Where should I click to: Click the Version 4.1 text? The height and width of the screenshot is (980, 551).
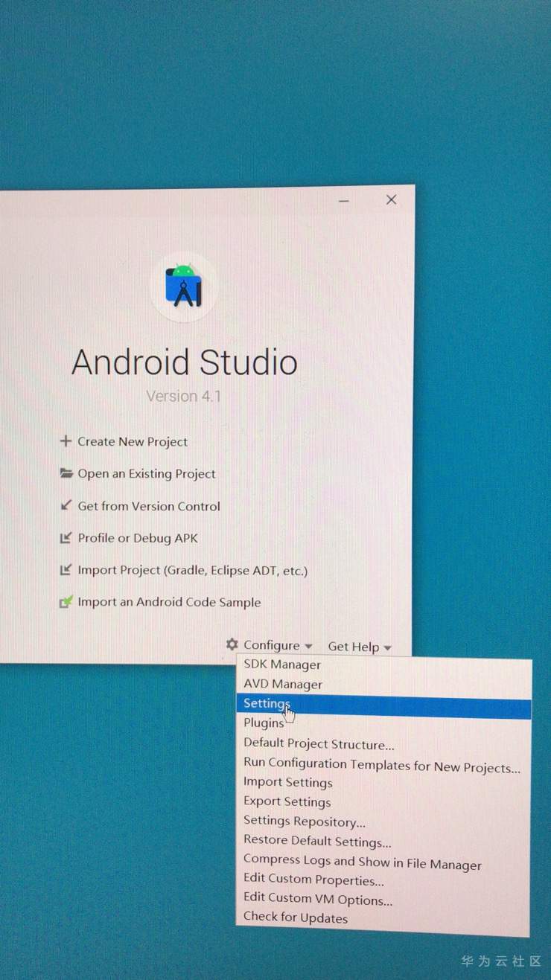tap(183, 396)
